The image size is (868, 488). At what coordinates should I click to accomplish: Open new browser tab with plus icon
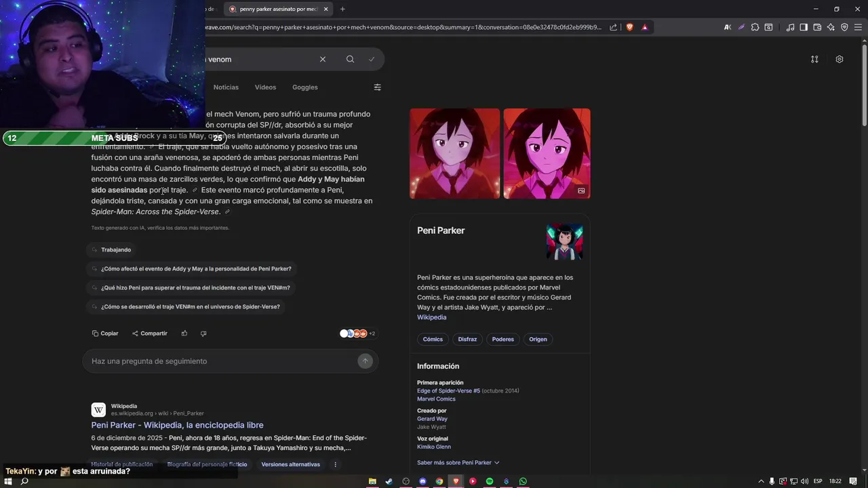(342, 9)
